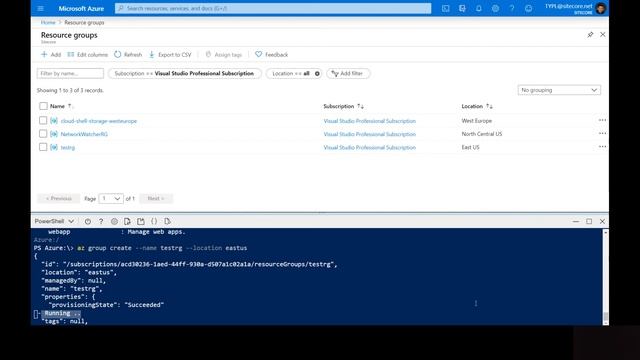This screenshot has height=360, width=640.
Task: Minimize the Cloud Shell pane
Action: pos(576,221)
